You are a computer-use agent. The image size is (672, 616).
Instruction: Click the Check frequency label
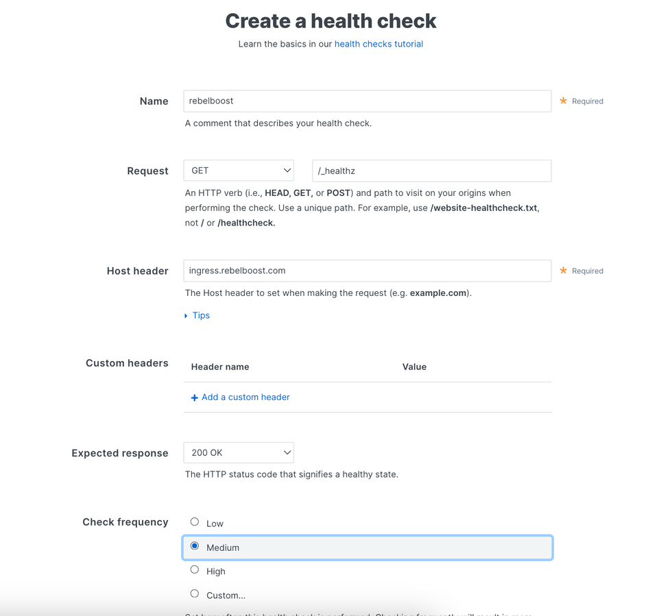point(125,522)
